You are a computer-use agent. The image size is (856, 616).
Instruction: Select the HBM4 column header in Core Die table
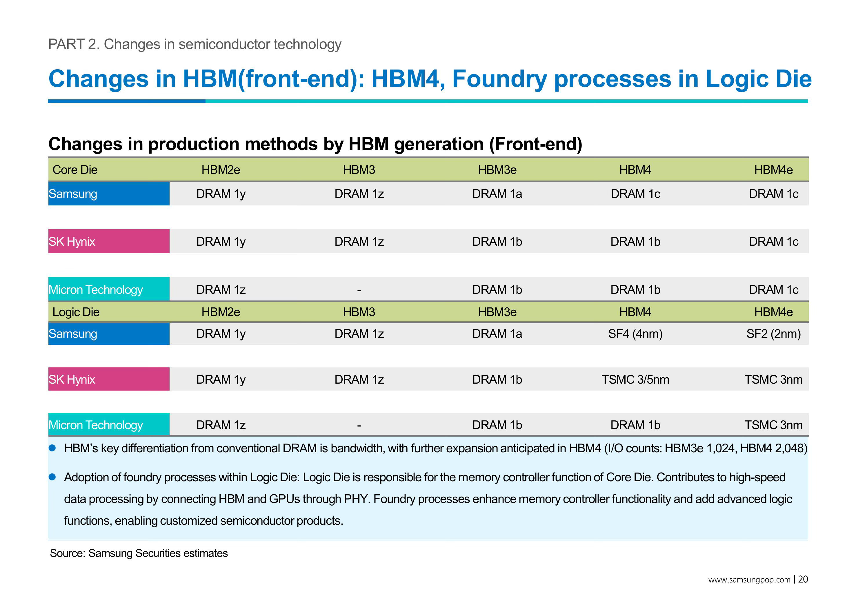635,170
